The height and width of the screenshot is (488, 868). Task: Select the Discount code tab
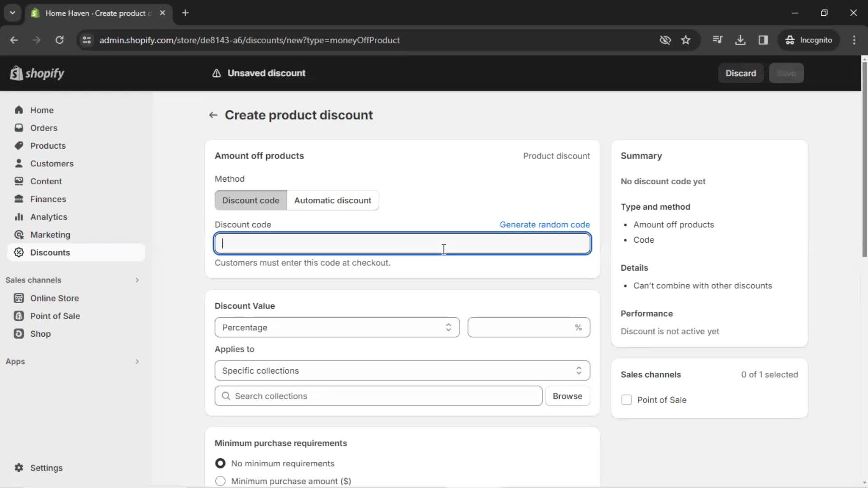pyautogui.click(x=251, y=200)
